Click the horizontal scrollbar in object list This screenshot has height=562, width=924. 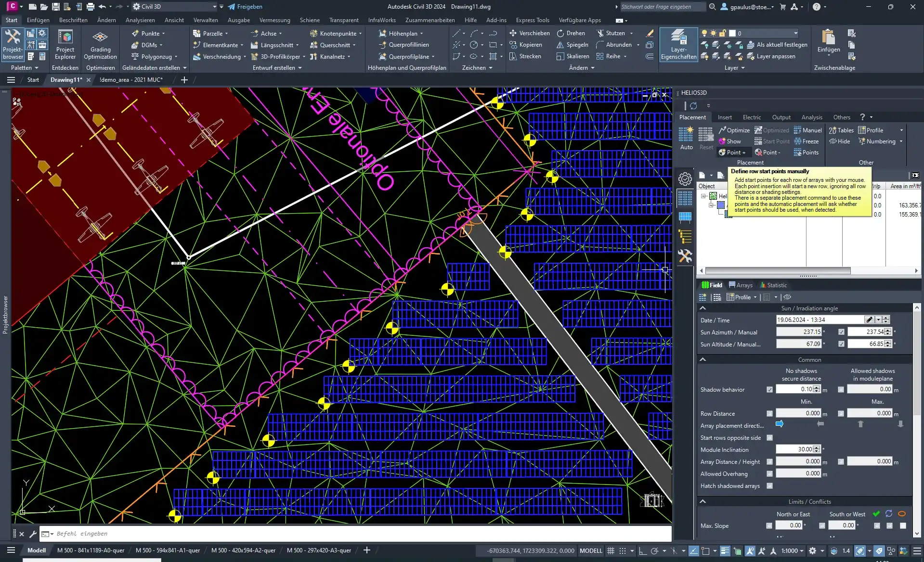coord(778,271)
